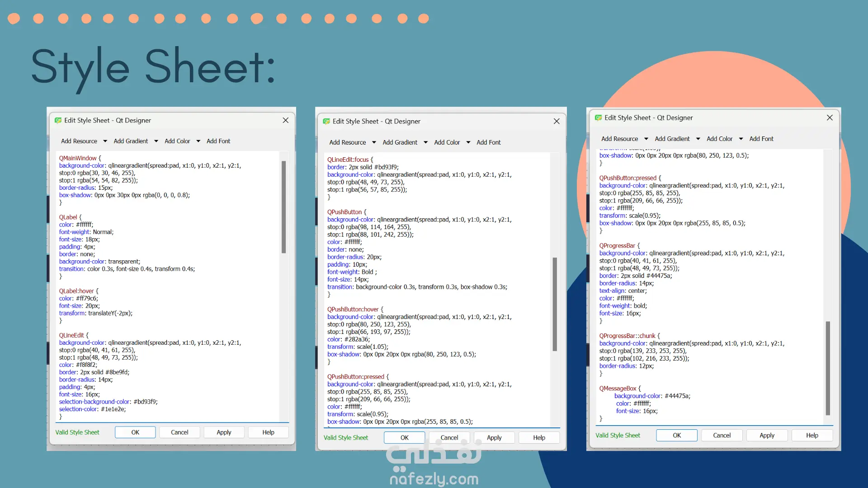
Task: Click 'Valid Style Sheet' status in the QMainWindow dialog
Action: (x=77, y=432)
